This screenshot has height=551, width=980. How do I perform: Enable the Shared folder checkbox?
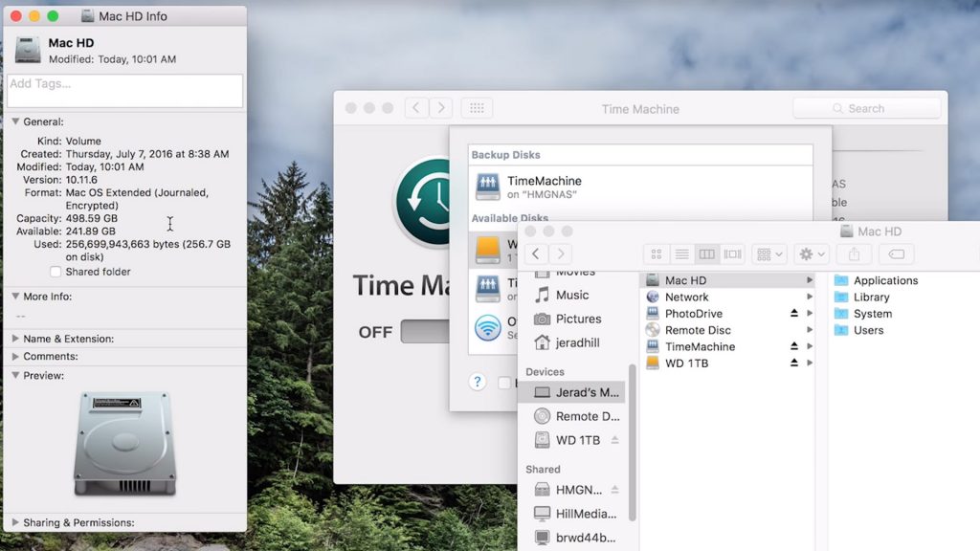point(56,272)
